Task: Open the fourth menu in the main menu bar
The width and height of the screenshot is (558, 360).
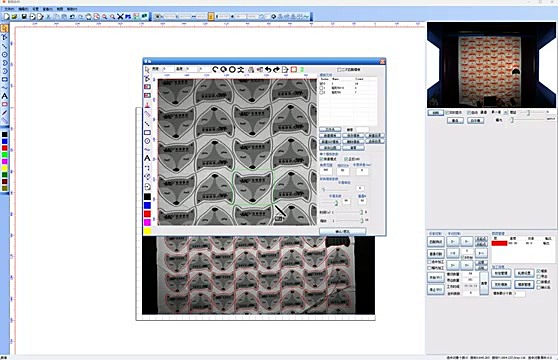Action: pos(47,9)
